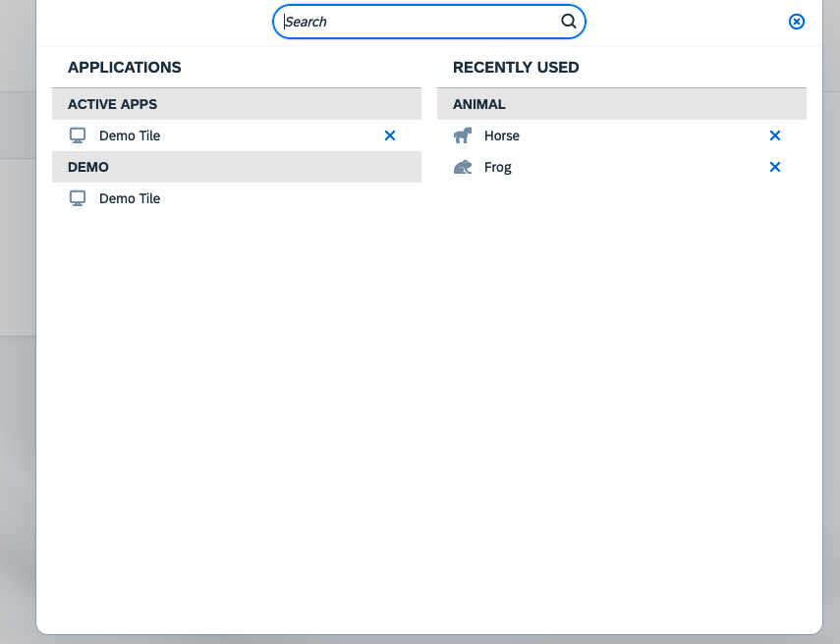The image size is (840, 644).
Task: Click the RECENTLY USED section title
Action: click(x=516, y=67)
